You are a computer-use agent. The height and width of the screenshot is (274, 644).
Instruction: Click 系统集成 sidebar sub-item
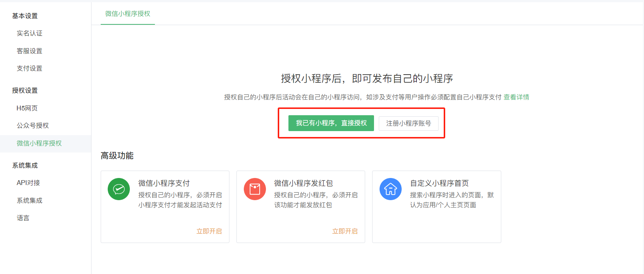click(x=30, y=201)
